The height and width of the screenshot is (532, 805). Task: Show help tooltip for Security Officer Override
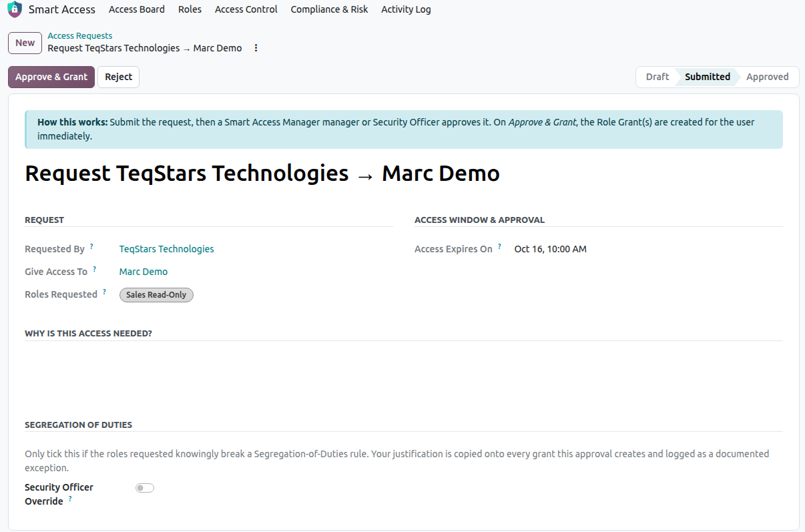click(70, 499)
